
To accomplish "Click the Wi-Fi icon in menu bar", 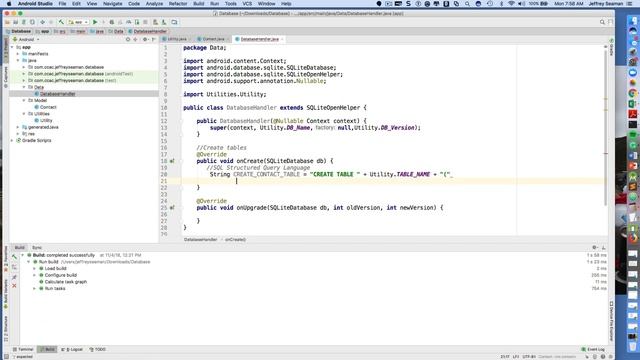I will (511, 4).
